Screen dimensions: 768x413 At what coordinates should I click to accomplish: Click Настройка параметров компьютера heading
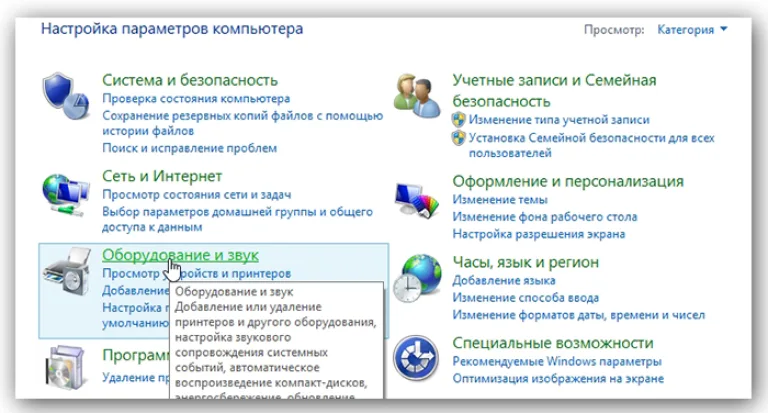point(172,28)
